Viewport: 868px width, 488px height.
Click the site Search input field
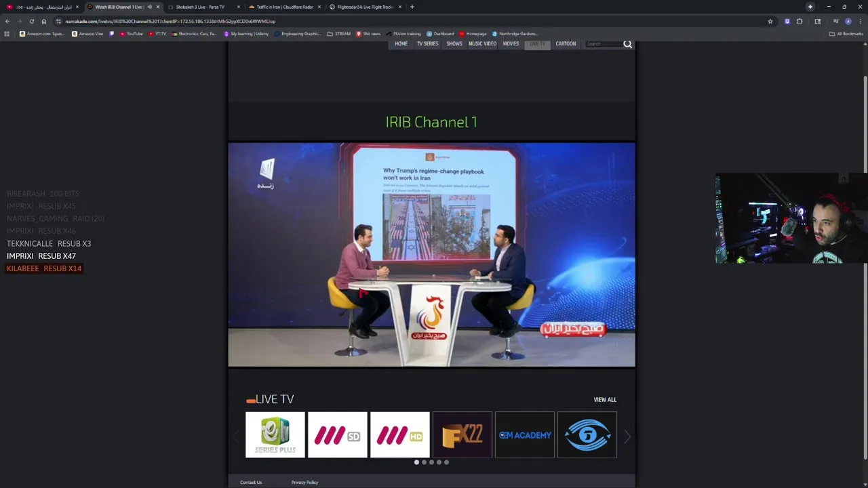click(604, 44)
